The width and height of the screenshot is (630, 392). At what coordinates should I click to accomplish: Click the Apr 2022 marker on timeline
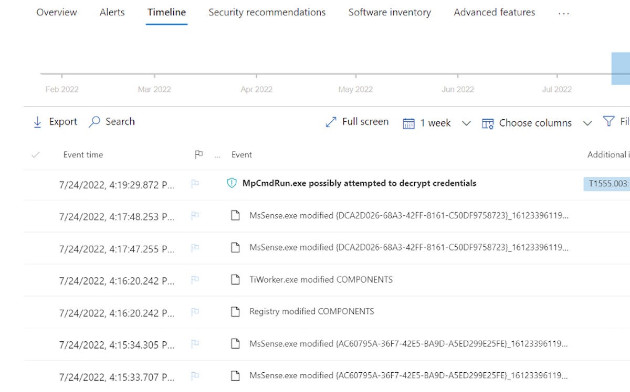pyautogui.click(x=256, y=89)
